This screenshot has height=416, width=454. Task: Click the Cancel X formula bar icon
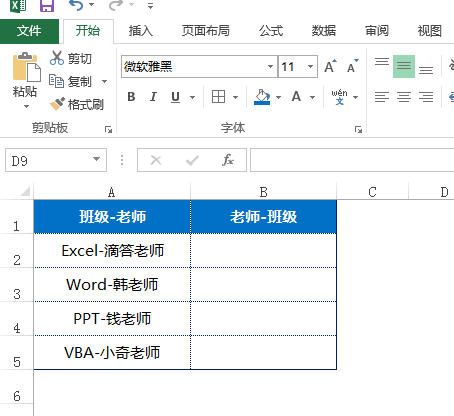[x=156, y=160]
